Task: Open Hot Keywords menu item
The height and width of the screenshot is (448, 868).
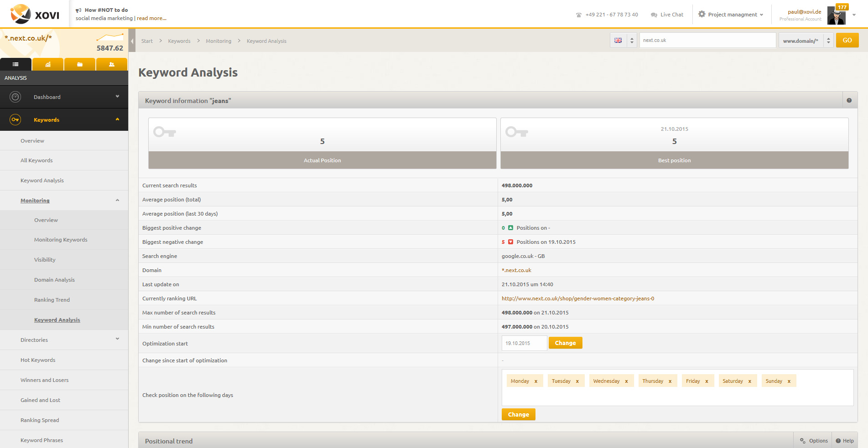Action: (x=38, y=360)
